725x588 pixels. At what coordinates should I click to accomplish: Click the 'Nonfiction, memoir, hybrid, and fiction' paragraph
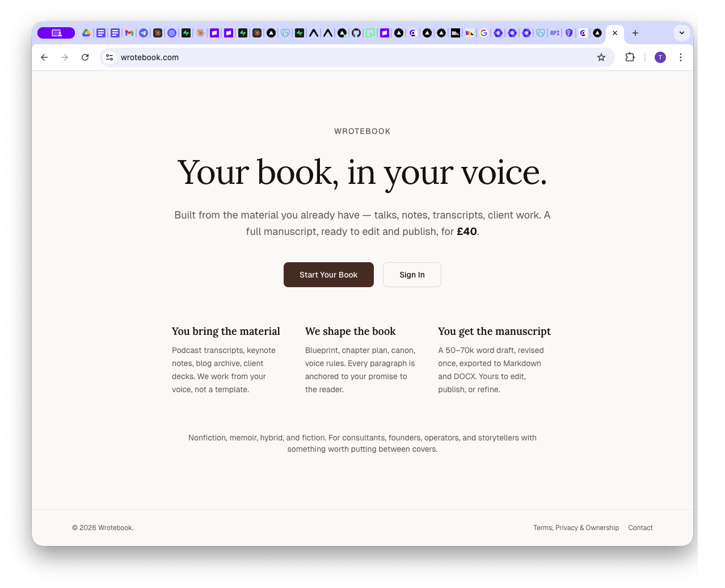[x=362, y=443]
